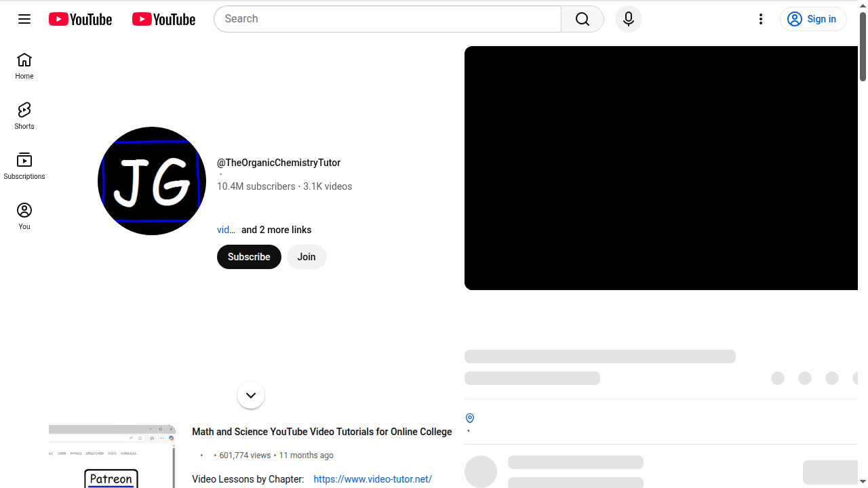Open the Math and Science Tutorials video title
The width and height of the screenshot is (868, 488).
[321, 432]
